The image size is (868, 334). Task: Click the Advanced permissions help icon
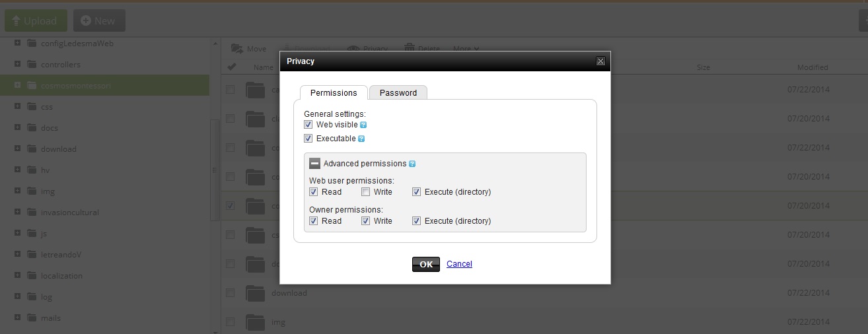tap(412, 164)
